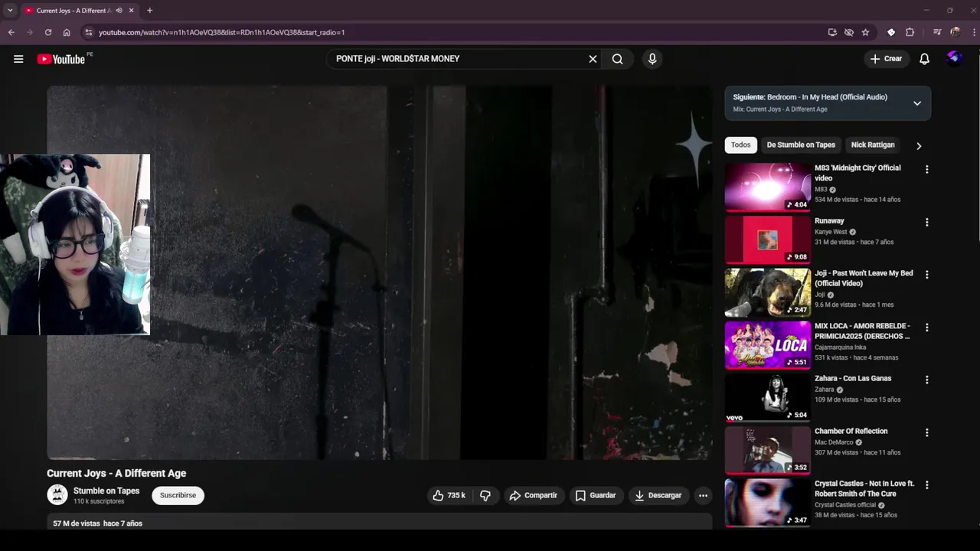Screen dimensions: 980x551
Task: Open the browser home page button
Action: (67, 32)
